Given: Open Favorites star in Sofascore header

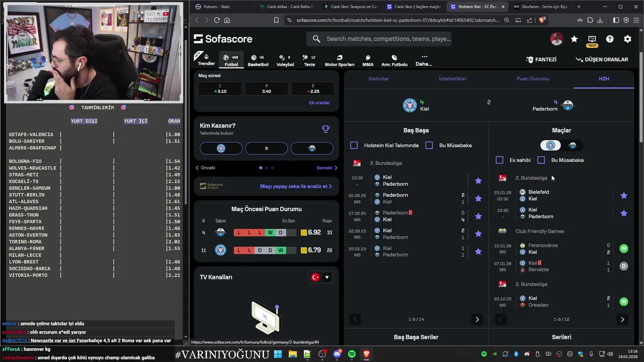Looking at the screenshot, I should [574, 39].
